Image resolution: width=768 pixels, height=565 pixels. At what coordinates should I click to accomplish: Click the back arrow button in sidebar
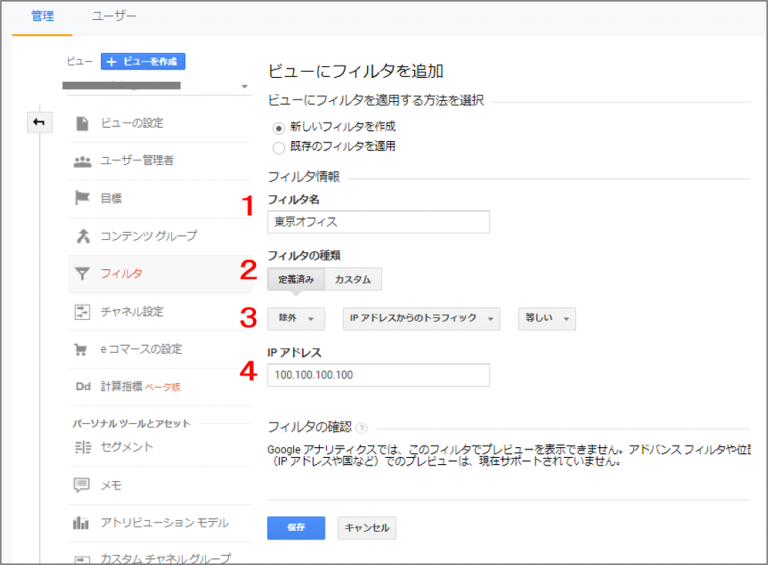[39, 122]
